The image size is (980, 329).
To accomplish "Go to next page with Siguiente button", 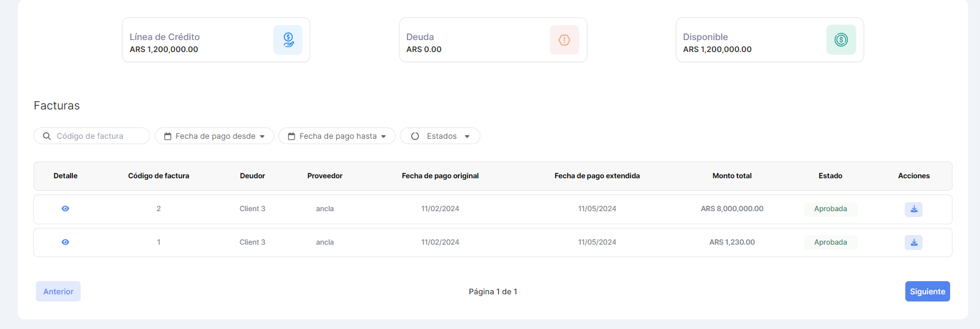I will click(x=927, y=291).
